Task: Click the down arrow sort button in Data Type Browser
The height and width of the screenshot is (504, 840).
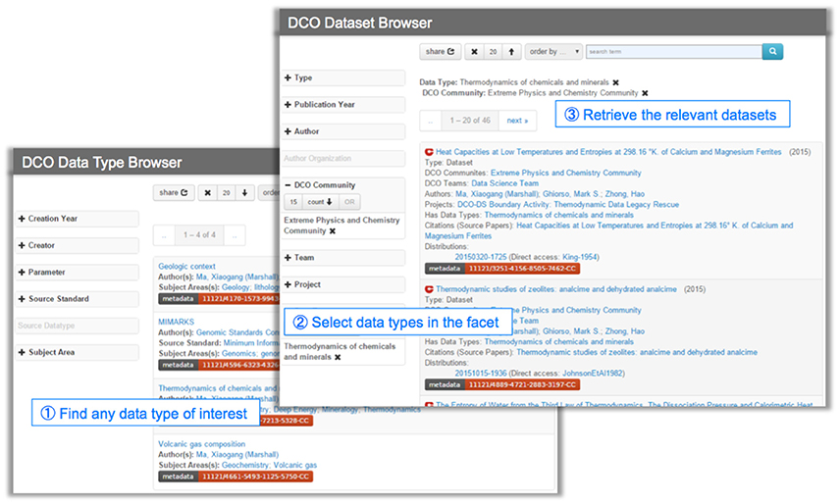Action: 244,192
